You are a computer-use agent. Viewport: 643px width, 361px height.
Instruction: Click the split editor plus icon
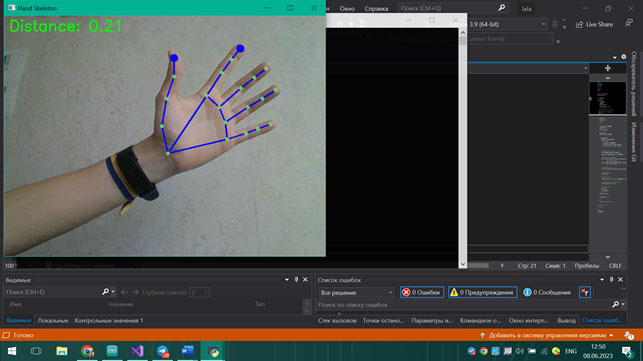point(608,68)
